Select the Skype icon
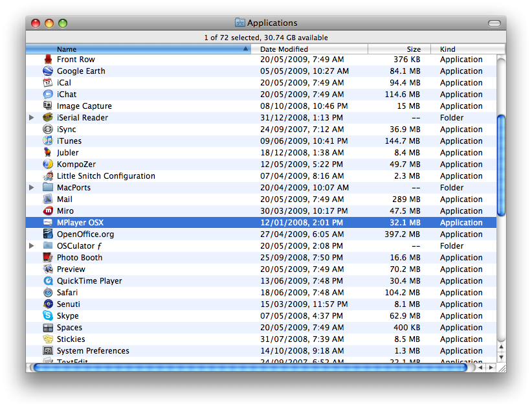This screenshot has width=532, height=408. (x=48, y=315)
